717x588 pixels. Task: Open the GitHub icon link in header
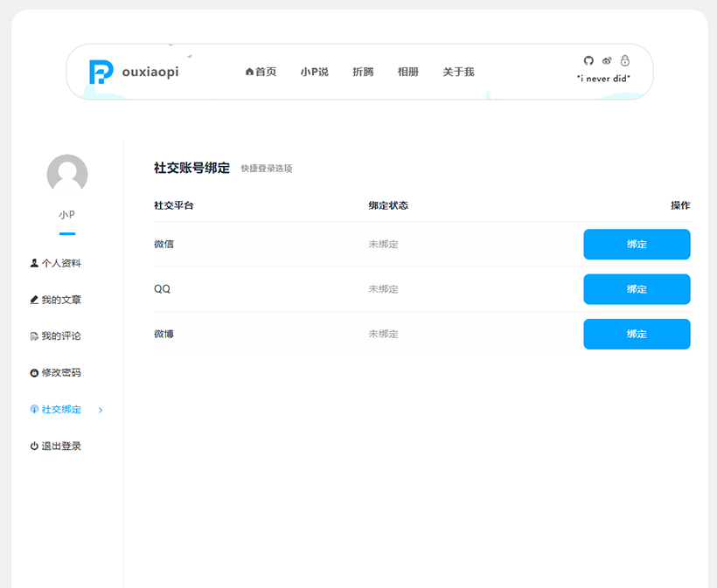(588, 60)
